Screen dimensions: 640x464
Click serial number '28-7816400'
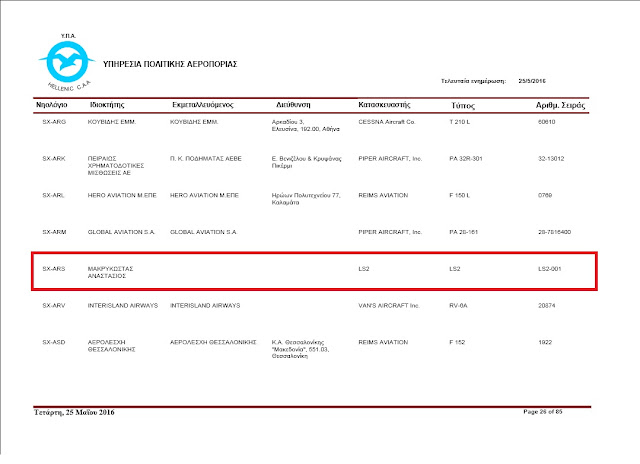(x=554, y=232)
